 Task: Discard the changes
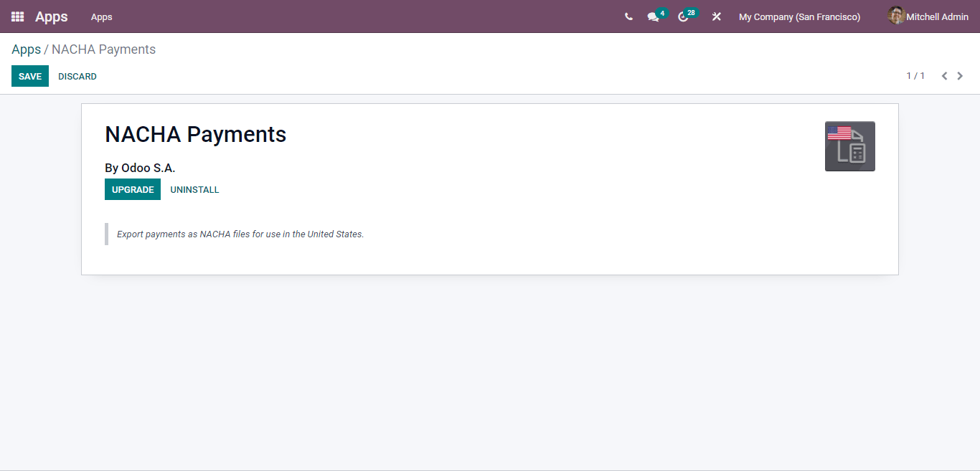tap(77, 76)
